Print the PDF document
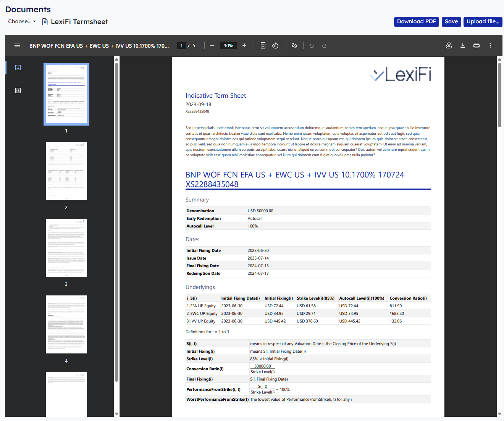 [477, 45]
